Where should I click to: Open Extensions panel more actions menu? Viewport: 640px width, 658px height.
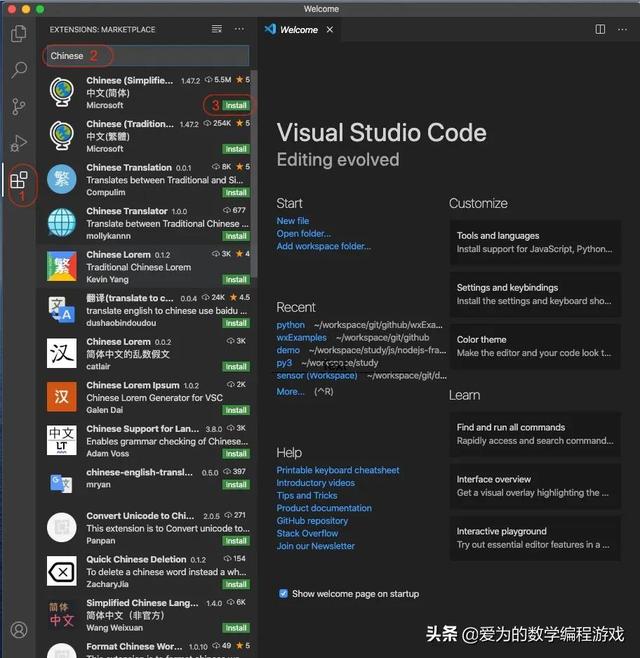coord(239,29)
